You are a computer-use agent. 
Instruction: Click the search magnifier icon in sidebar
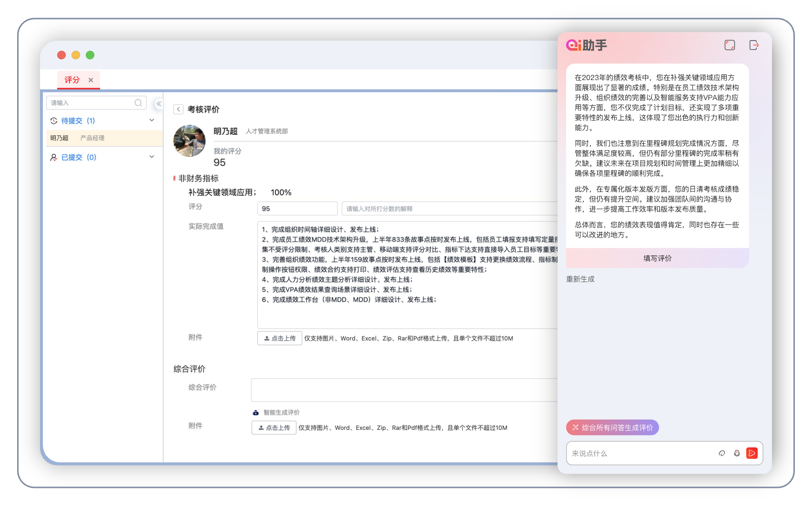click(138, 103)
